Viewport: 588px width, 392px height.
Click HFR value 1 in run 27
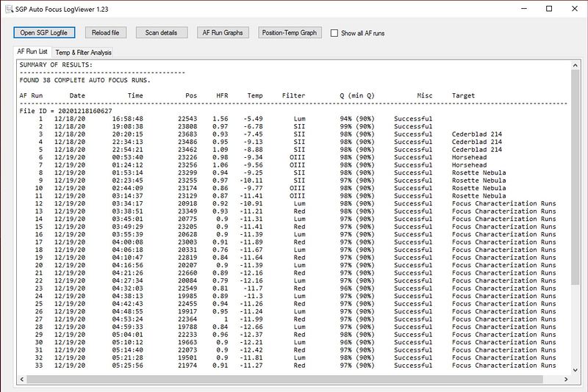pyautogui.click(x=226, y=319)
